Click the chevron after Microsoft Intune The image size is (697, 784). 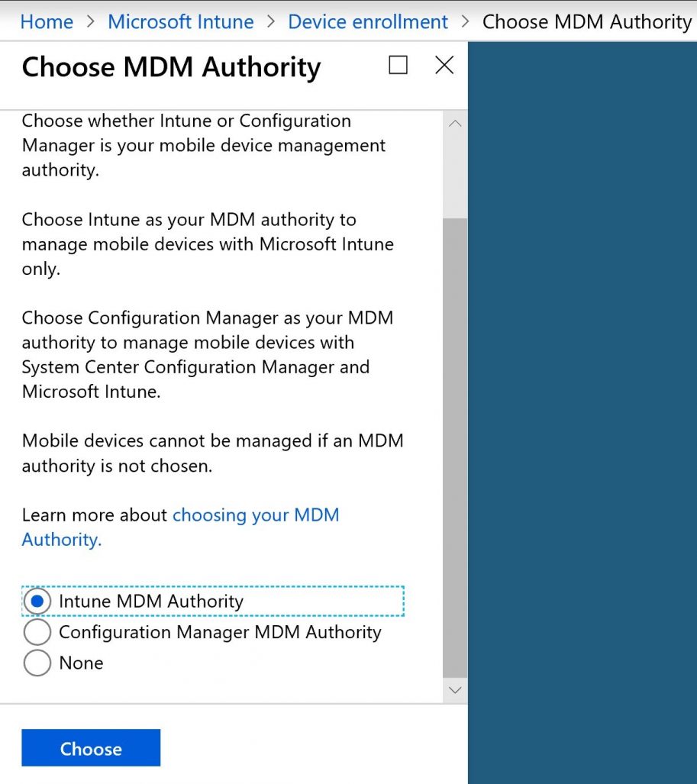269,21
